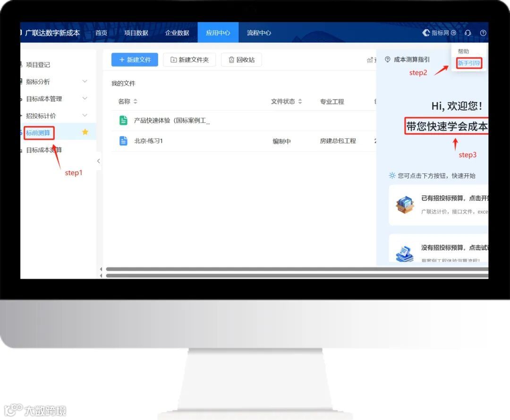Open 项目登记 in sidebar

(38, 65)
